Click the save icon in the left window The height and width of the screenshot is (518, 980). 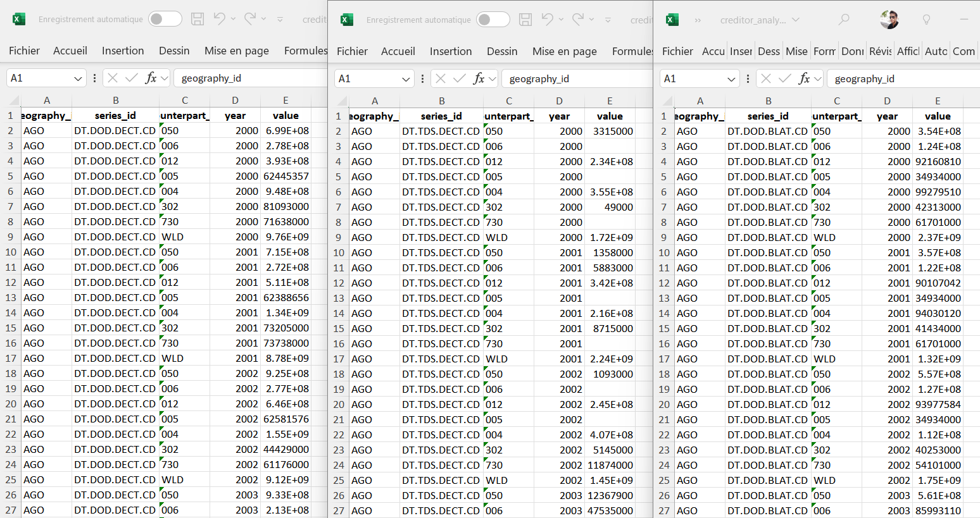pyautogui.click(x=198, y=19)
